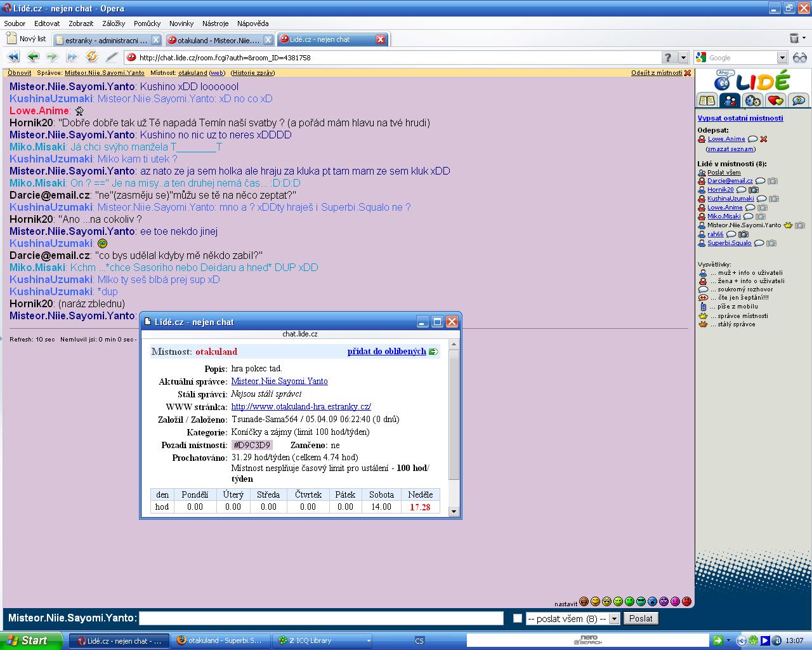Click the chat message input field
The image size is (812, 650).
[321, 618]
